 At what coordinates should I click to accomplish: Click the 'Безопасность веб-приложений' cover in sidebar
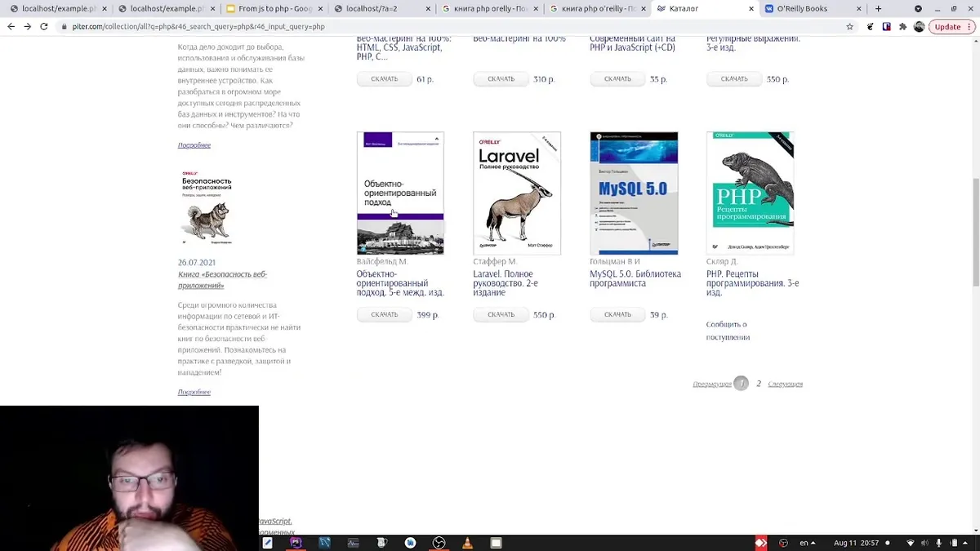coord(206,208)
